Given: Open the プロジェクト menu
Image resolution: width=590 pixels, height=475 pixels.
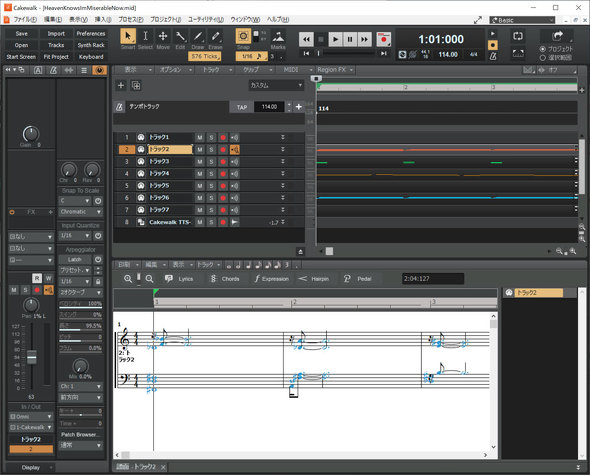Looking at the screenshot, I should coord(165,20).
